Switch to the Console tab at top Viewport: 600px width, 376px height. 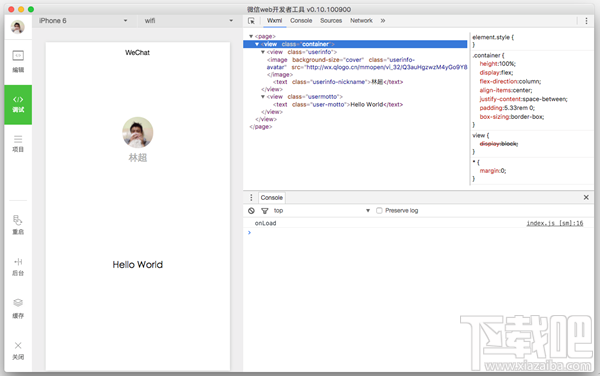pos(301,21)
